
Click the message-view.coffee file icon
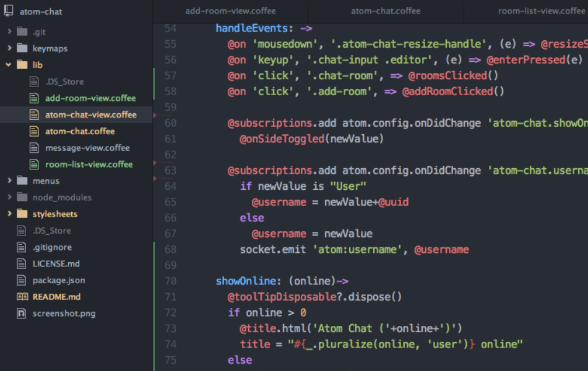(34, 148)
